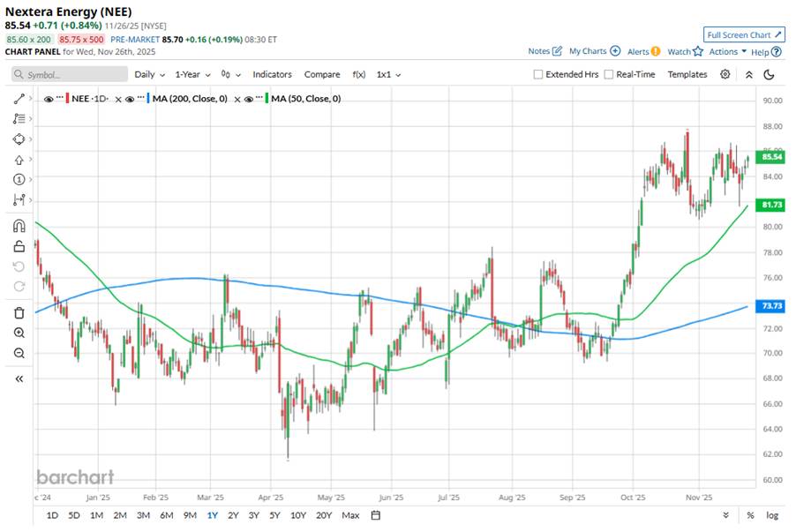Open chart settings gear icon
This screenshot has height=532, width=796.
[725, 75]
